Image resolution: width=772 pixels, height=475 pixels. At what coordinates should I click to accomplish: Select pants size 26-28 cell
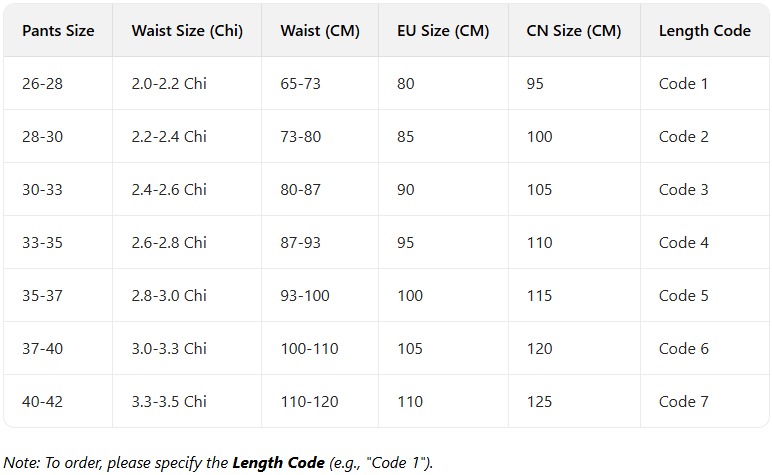[42, 84]
